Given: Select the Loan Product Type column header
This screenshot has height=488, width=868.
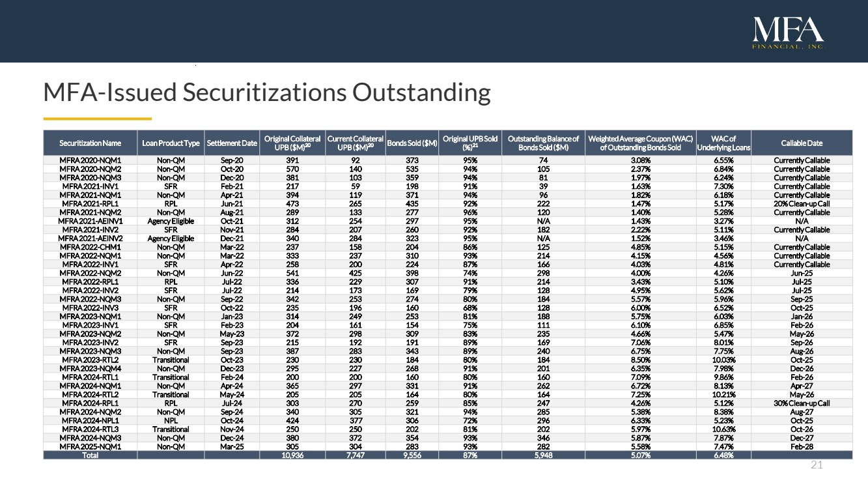Looking at the screenshot, I should tap(171, 143).
